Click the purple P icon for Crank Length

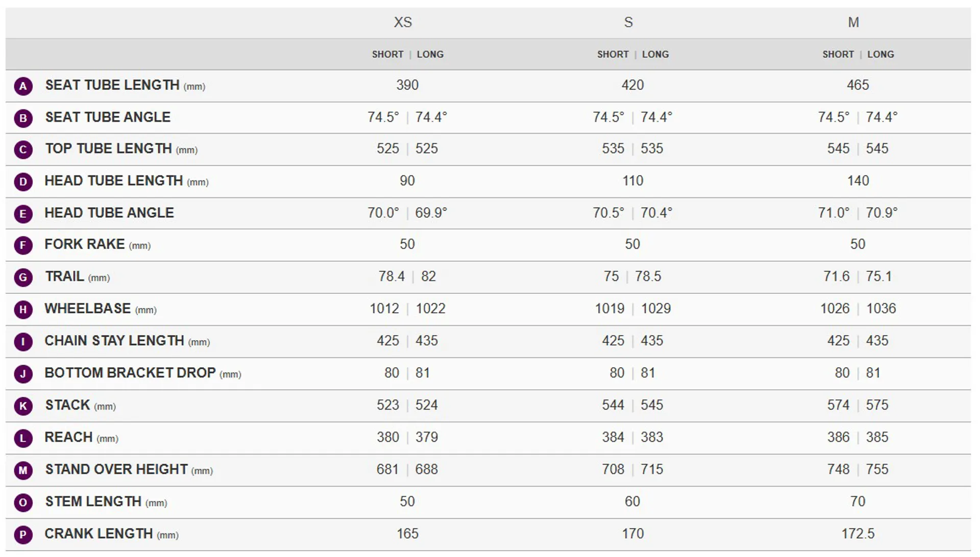coord(23,535)
